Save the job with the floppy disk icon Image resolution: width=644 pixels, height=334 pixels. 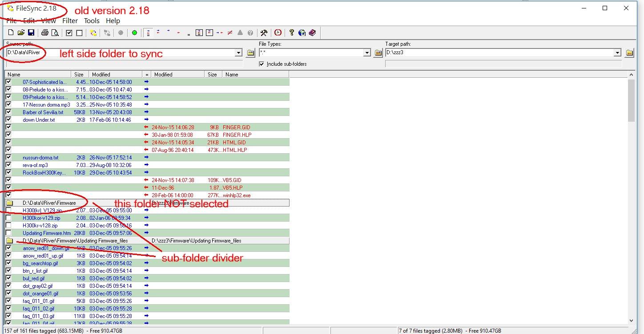click(x=31, y=32)
